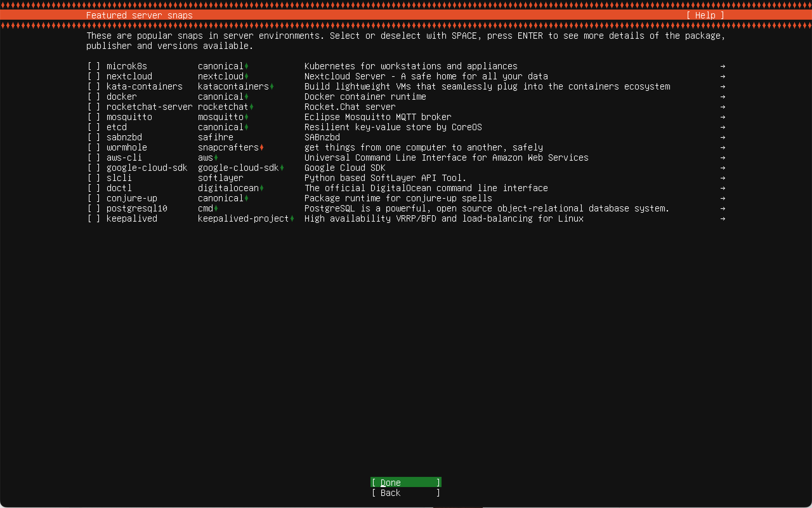
Task: Enable the docker snap checkbox
Action: [94, 97]
